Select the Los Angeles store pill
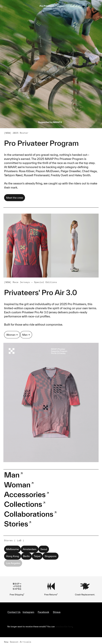The width and height of the screenshot is (102, 644). tap(13, 563)
